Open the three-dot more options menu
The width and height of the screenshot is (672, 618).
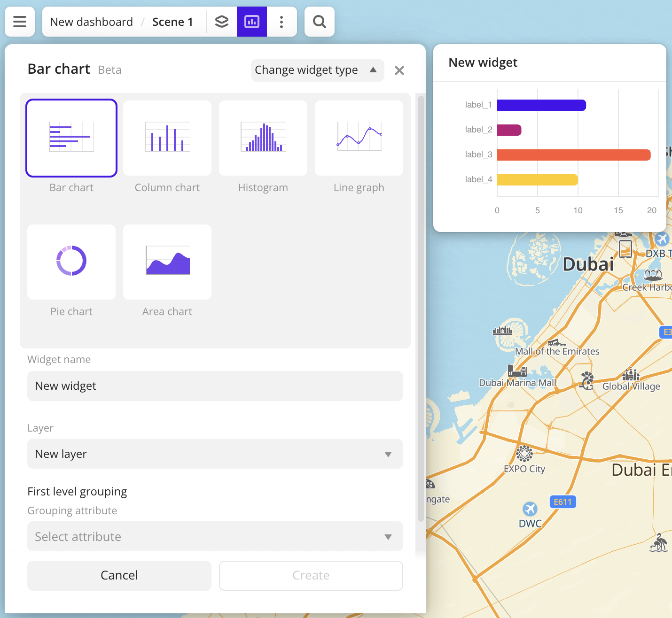click(x=281, y=22)
